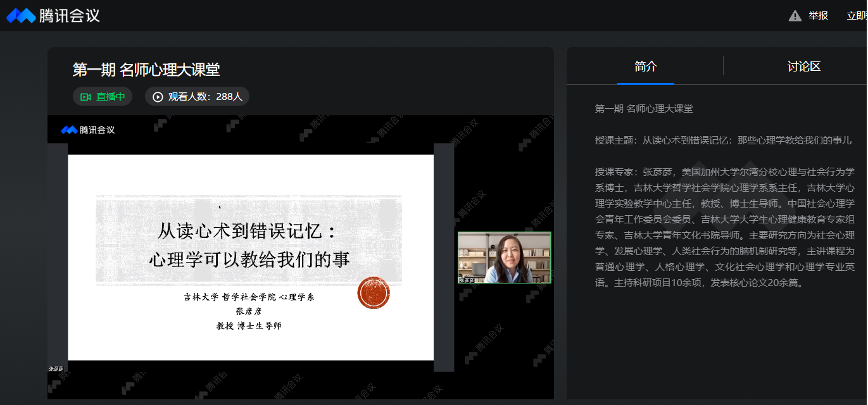The width and height of the screenshot is (868, 405).
Task: Click the 观看人数：288人 viewer count text
Action: (x=204, y=97)
